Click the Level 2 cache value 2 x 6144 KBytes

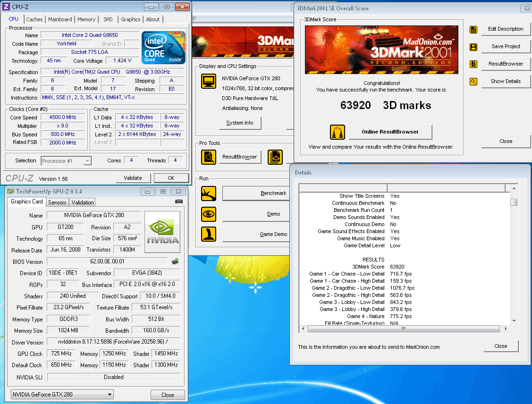pos(137,135)
